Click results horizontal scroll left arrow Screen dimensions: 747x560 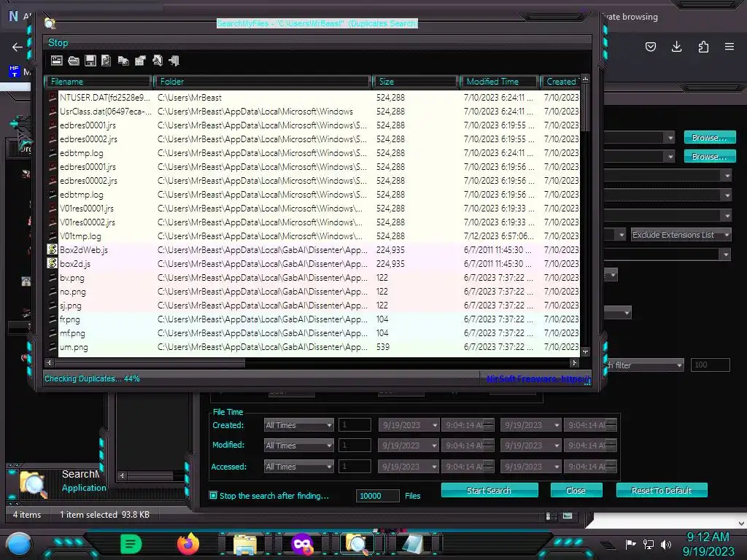49,363
